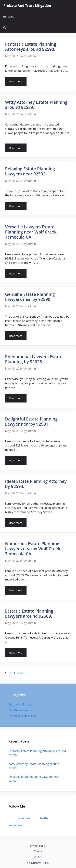This screenshot has height=868, width=76.
Task: Open the Terms footer link
Action: pos(38,851)
